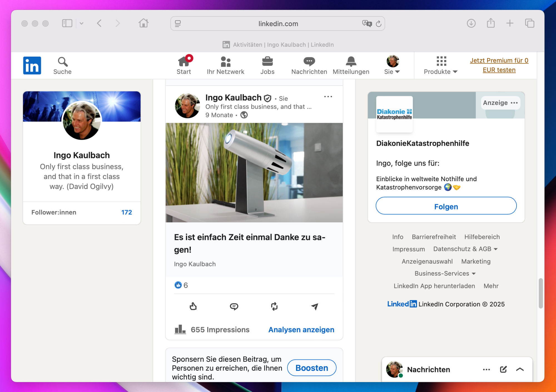The image size is (556, 392).
Task: Click the Analysen anzeigen link
Action: 301,329
